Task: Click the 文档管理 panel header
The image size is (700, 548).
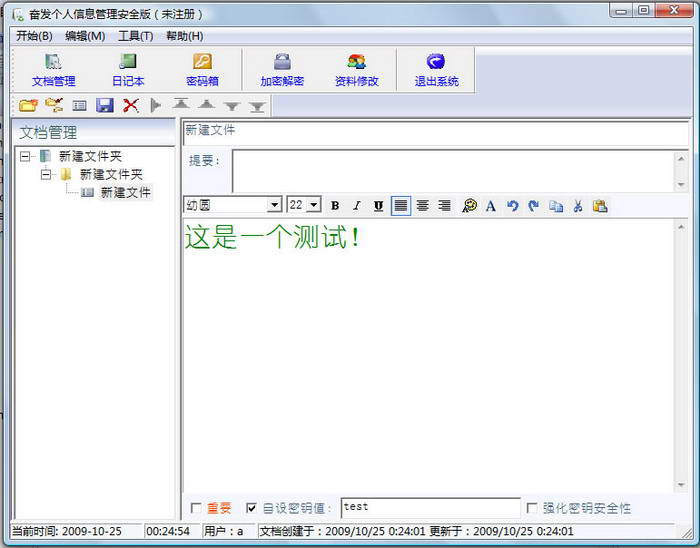Action: 93,132
